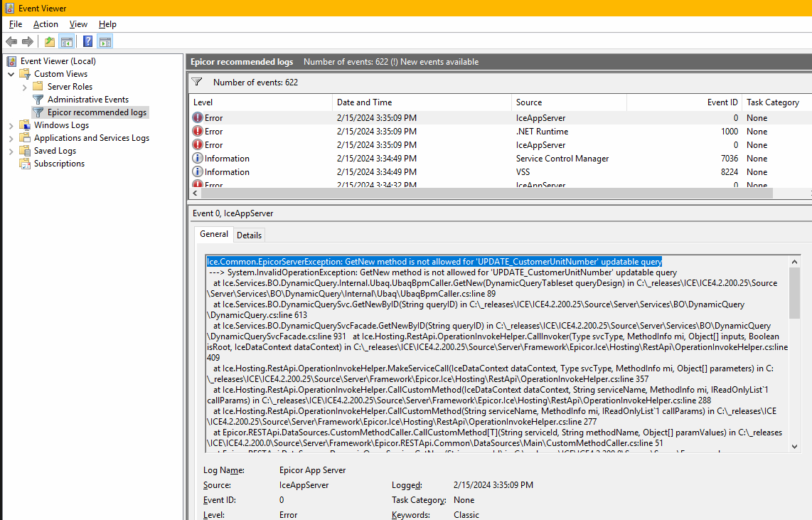Select Custom Views in the tree
Image resolution: width=812 pixels, height=520 pixels.
pyautogui.click(x=60, y=74)
